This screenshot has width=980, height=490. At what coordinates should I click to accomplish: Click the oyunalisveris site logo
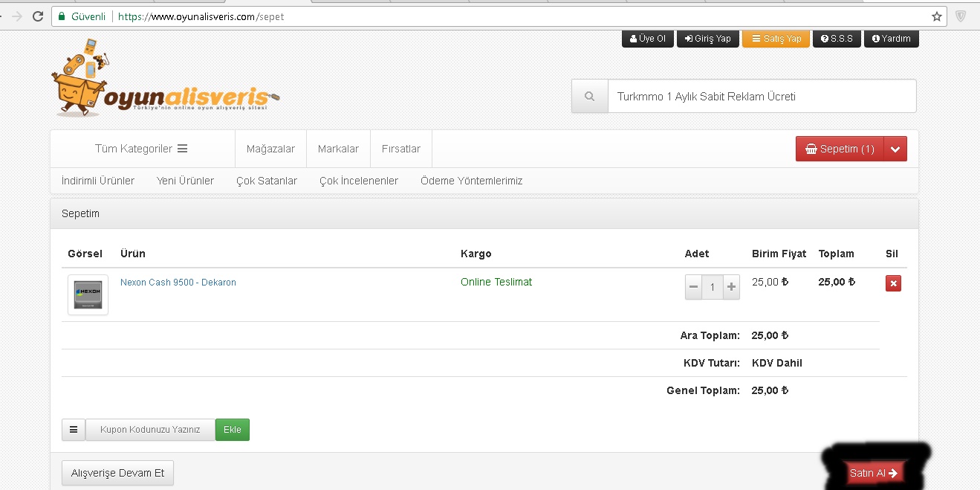165,79
